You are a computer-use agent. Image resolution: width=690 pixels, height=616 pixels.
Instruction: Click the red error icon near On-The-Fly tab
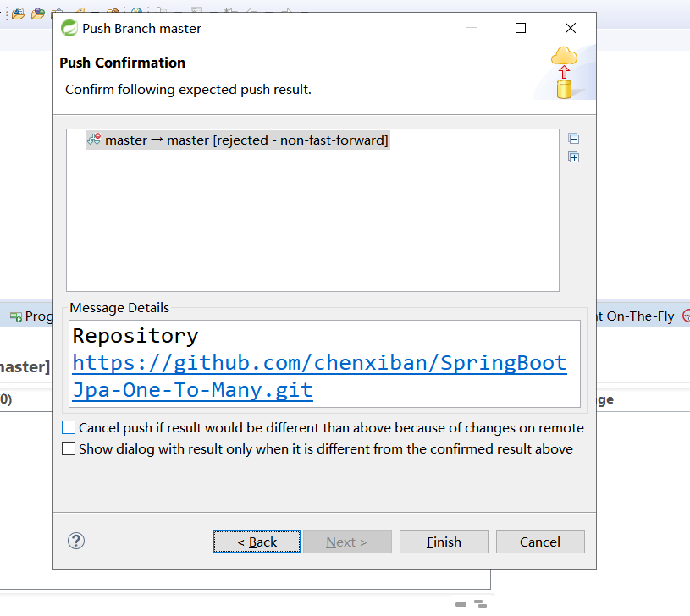686,316
